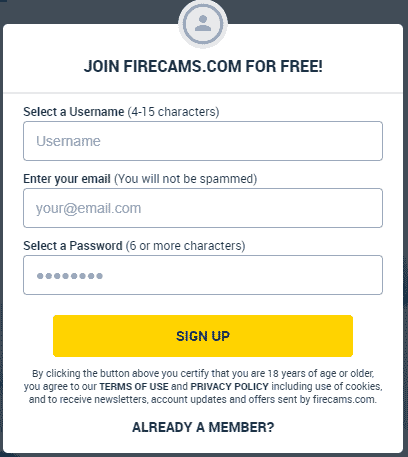Click the "(6 or more characters)" hint
Viewport: 408px width, 457px height.
(185, 246)
